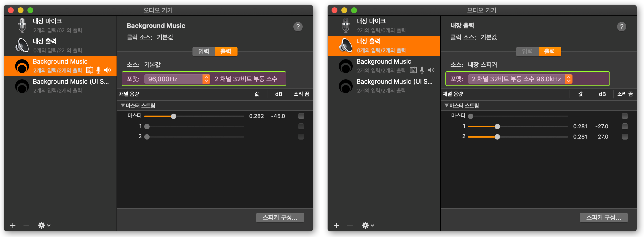Viewport: 644px width, 237px height.
Task: Switch to the 입력 tab in left window
Action: [203, 51]
